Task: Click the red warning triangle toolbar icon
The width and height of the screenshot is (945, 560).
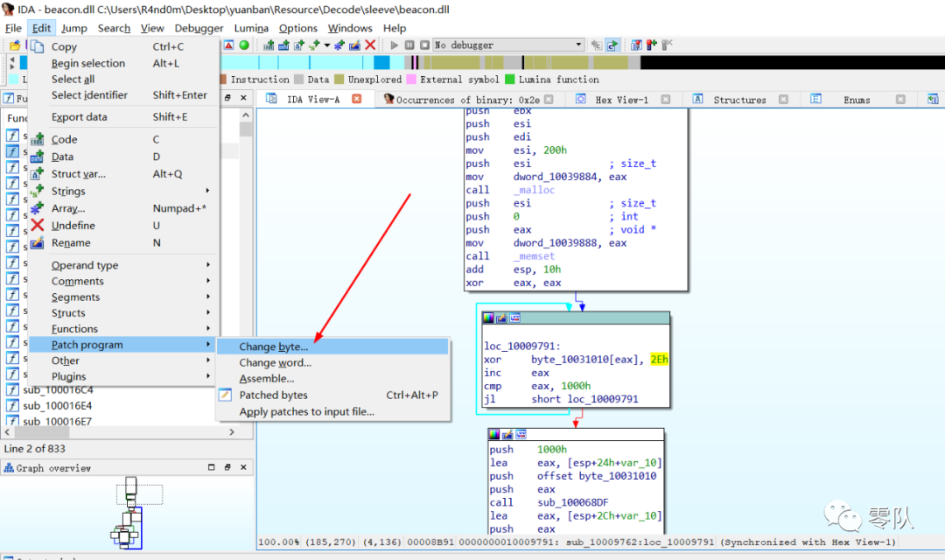Action: (x=229, y=45)
